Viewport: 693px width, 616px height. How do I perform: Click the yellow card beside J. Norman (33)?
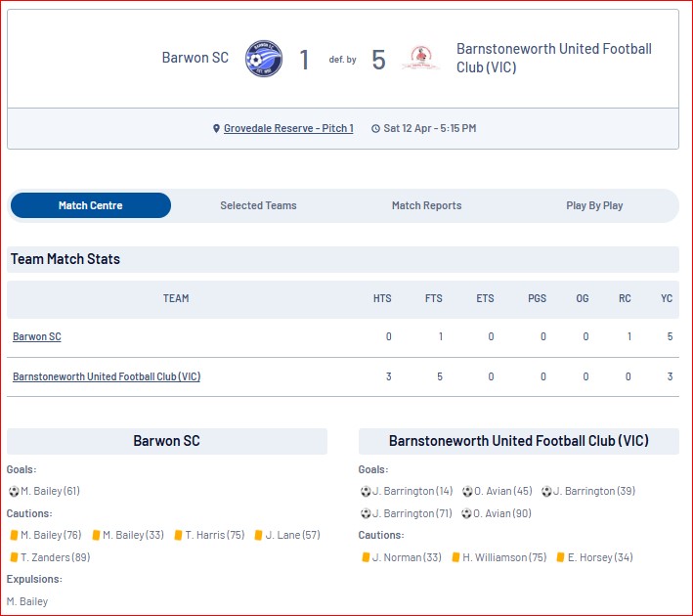[366, 557]
